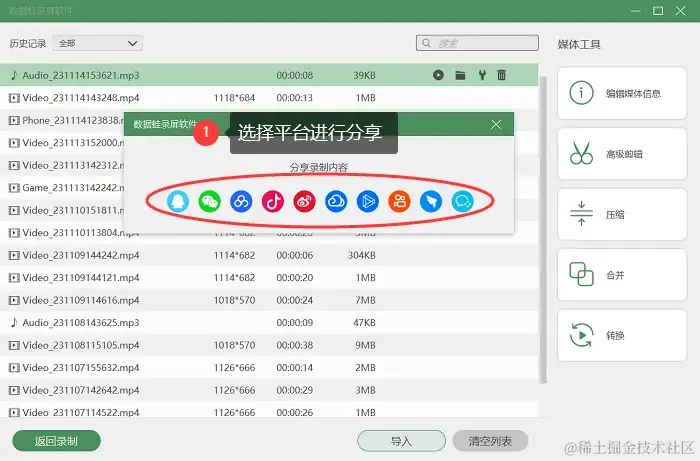Screen dimensions: 700x461
Task: Share recording to Kuaishou orange camera icon
Action: pos(400,201)
